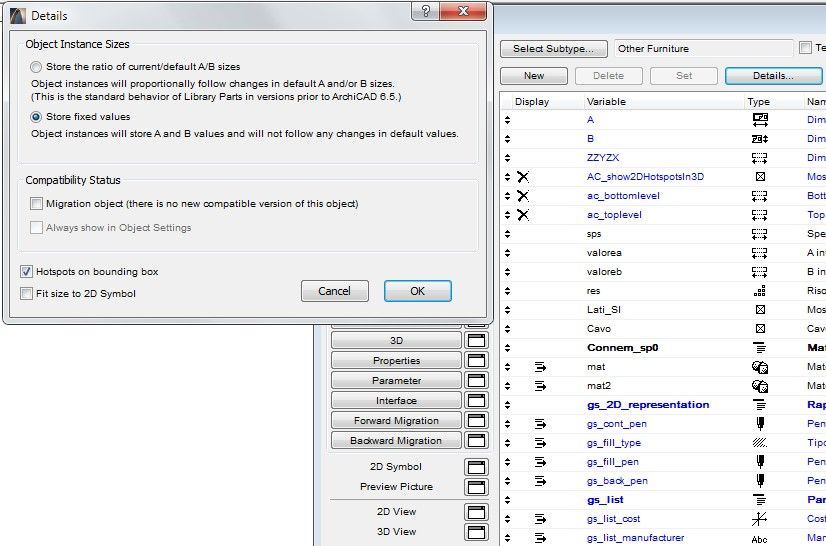Image resolution: width=826 pixels, height=546 pixels.
Task: Toggle the hide mark on ac_bottomlevel row
Action: tap(523, 196)
